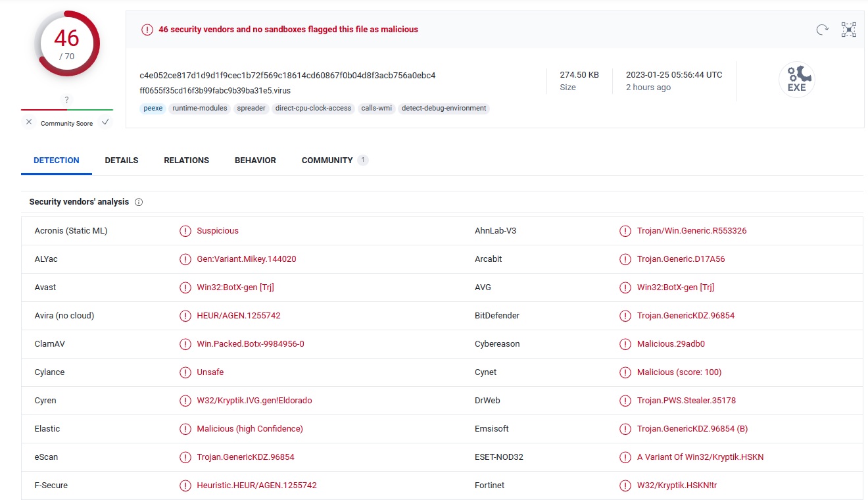Click the alert icon beside Trojan.PWS.Stealer.35178
The height and width of the screenshot is (500, 868).
click(x=625, y=401)
